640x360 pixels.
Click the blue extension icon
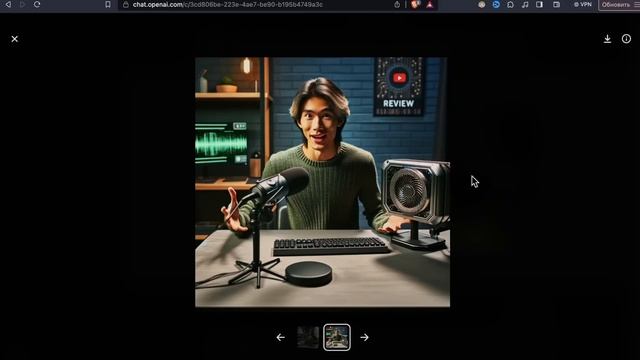496,4
